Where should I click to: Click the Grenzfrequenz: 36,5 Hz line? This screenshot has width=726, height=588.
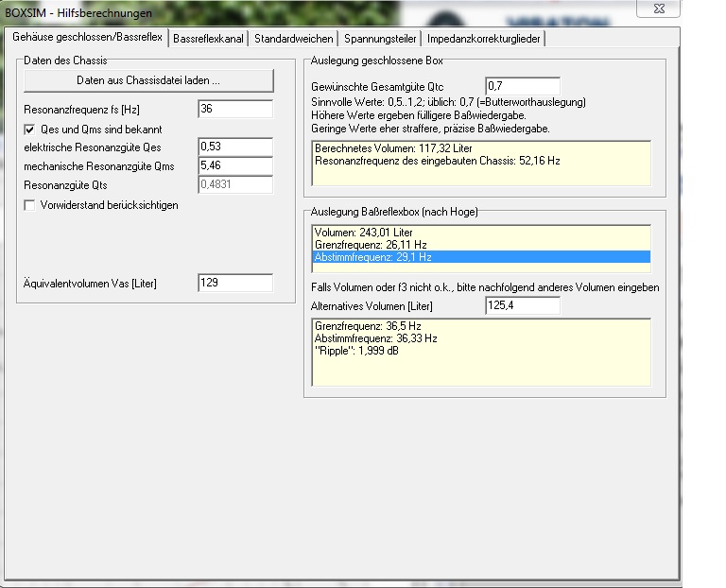click(x=368, y=326)
